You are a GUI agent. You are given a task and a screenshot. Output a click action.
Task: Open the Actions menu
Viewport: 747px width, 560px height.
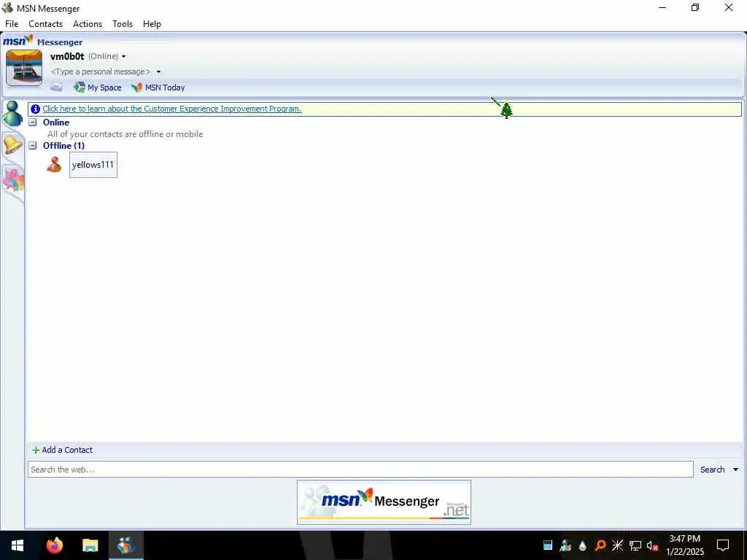88,24
